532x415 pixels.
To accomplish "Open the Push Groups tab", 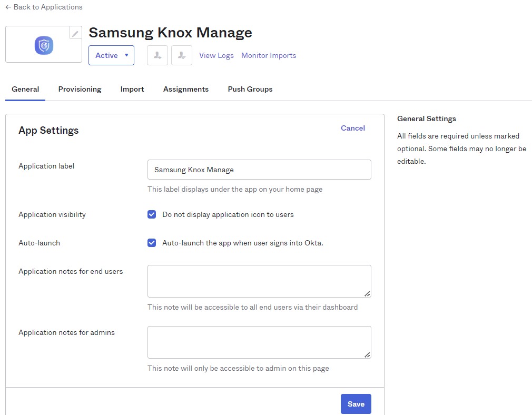I will click(250, 89).
